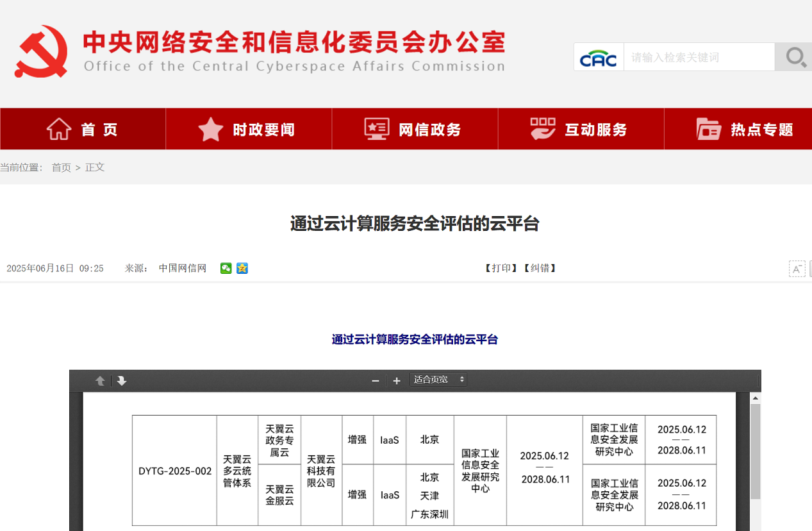Viewport: 812px width, 531px height.
Task: Click the 纠错 error report link
Action: click(540, 268)
